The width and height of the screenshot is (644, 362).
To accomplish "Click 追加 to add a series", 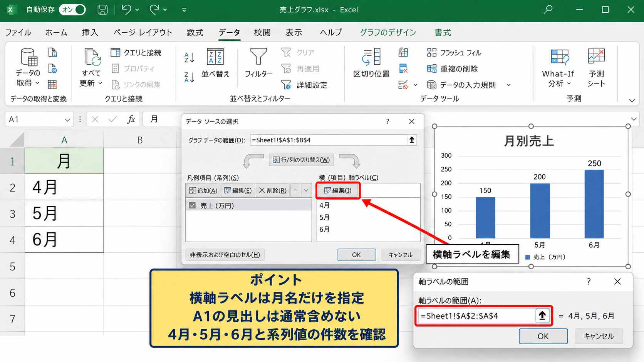I will 203,190.
